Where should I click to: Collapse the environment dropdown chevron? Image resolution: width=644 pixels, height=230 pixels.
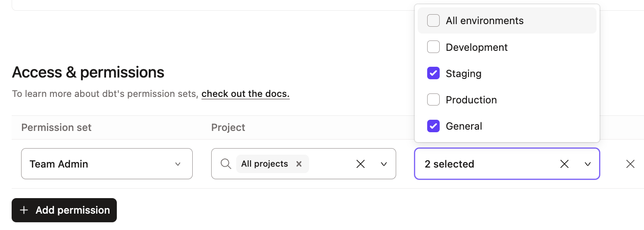click(x=588, y=164)
